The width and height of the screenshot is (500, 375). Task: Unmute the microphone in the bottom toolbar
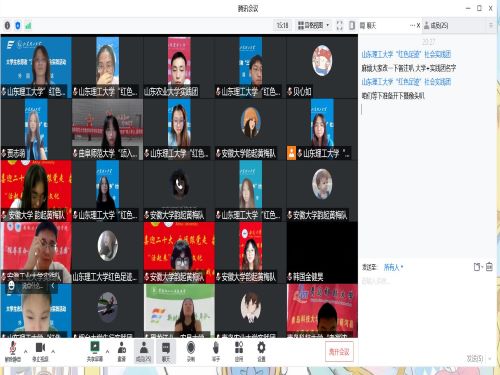click(12, 351)
